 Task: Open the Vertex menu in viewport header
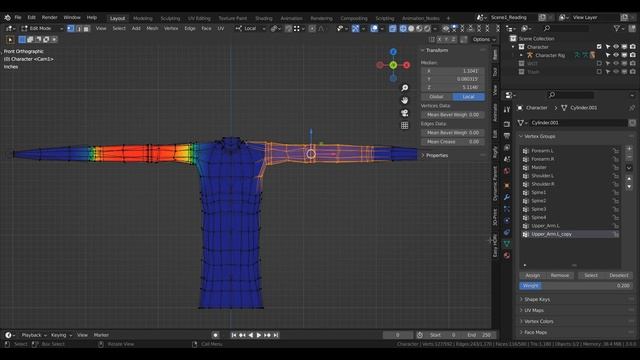pyautogui.click(x=171, y=29)
